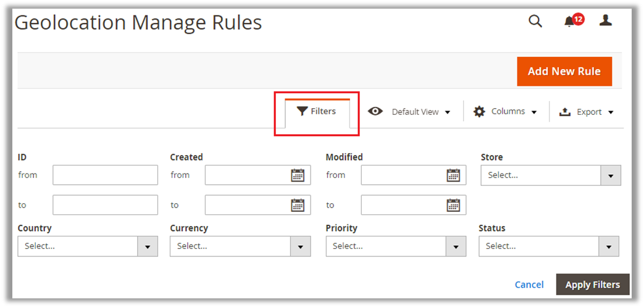Open calendar for Modified to date
This screenshot has height=307, width=644.
(x=453, y=205)
